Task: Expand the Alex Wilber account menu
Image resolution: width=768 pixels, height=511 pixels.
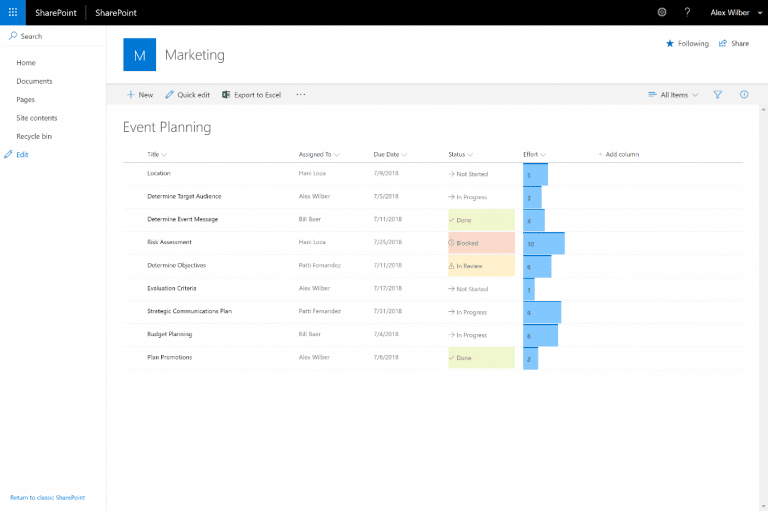Action: pyautogui.click(x=734, y=12)
